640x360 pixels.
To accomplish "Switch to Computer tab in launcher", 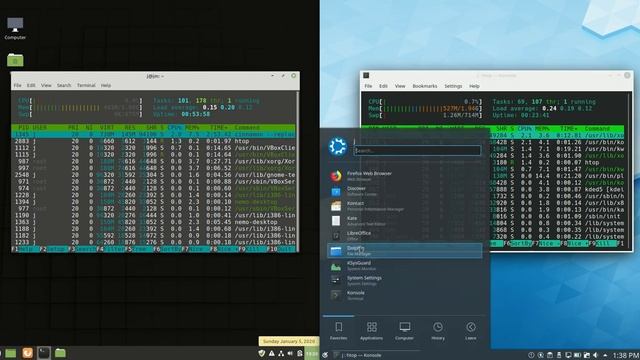I will click(404, 331).
